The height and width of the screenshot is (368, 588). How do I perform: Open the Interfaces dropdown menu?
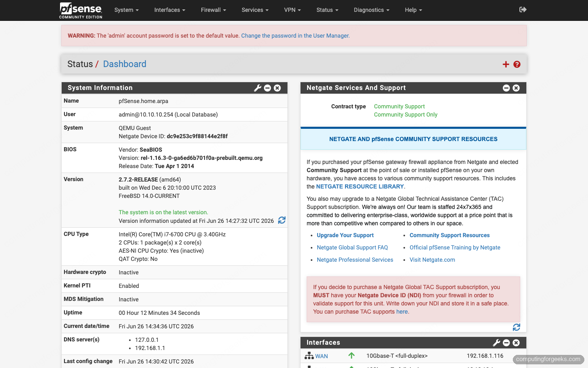click(170, 10)
